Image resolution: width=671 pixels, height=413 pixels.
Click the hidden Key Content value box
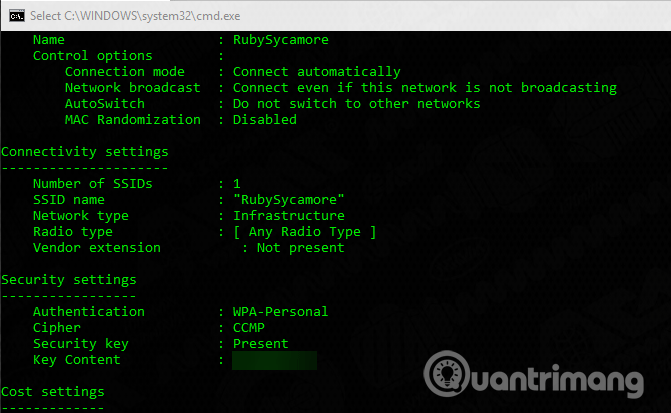click(274, 360)
